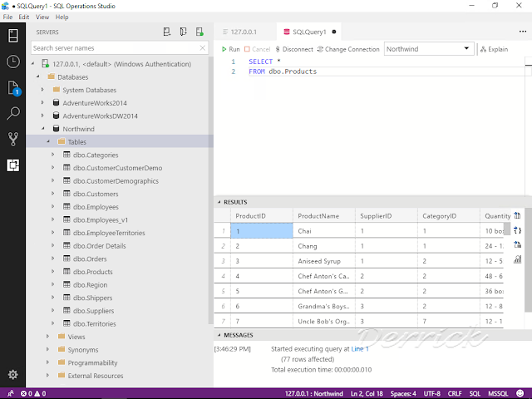Expand AdventureWorks2014 database

click(x=42, y=102)
